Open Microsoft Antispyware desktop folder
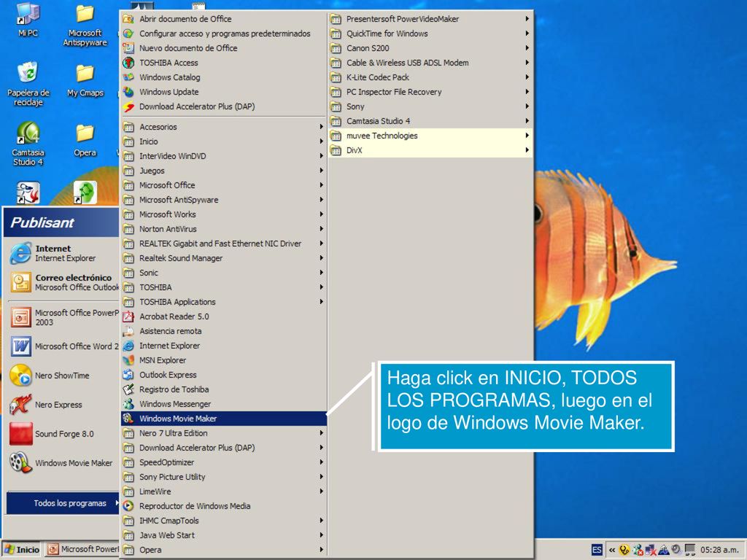This screenshot has height=560, width=747. click(85, 26)
